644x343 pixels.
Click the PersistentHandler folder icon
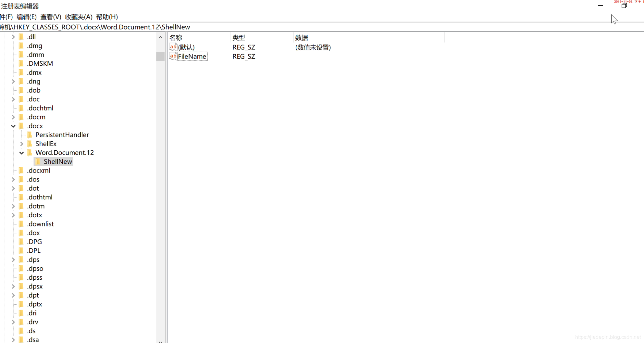click(x=30, y=135)
